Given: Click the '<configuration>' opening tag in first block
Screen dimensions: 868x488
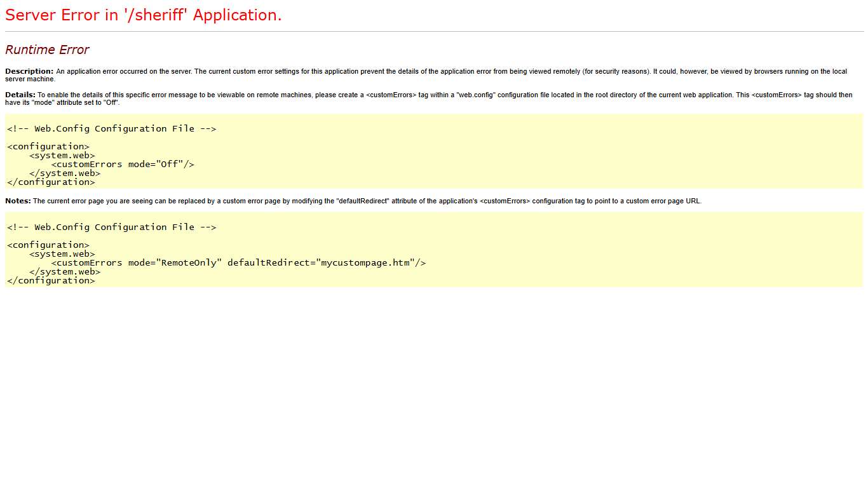Looking at the screenshot, I should (48, 146).
